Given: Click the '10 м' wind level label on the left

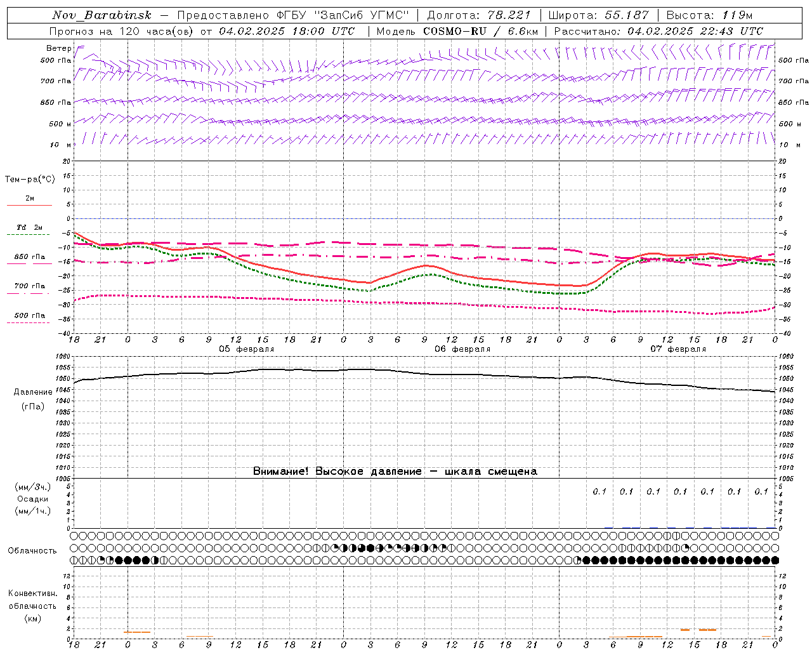Looking at the screenshot, I should tap(61, 145).
